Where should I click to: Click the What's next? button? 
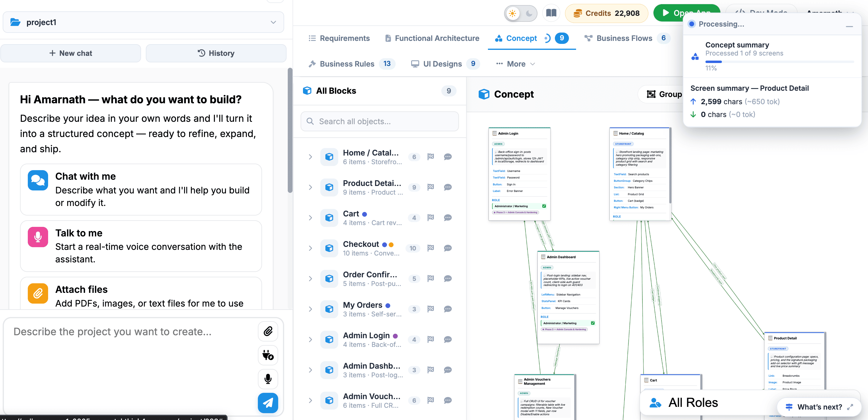819,407
